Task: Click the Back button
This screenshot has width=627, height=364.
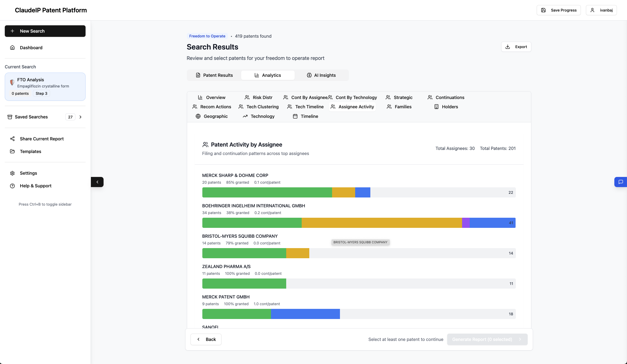Action: 206,339
